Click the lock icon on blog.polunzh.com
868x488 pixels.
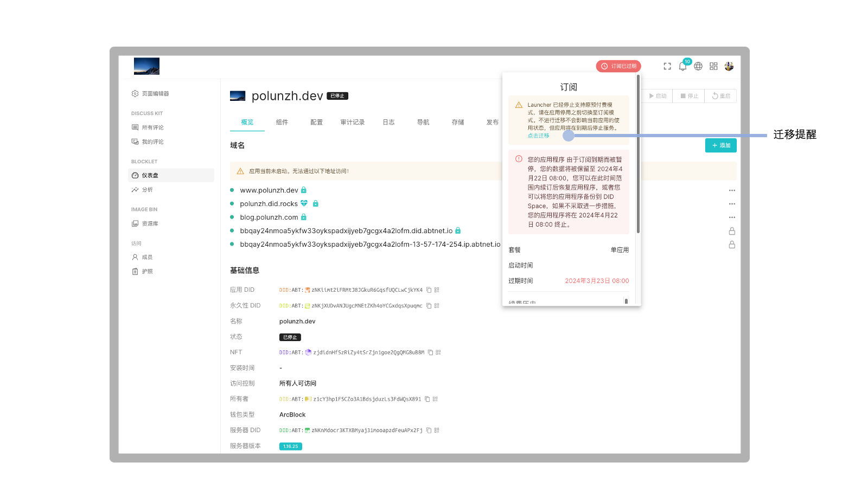(x=303, y=217)
